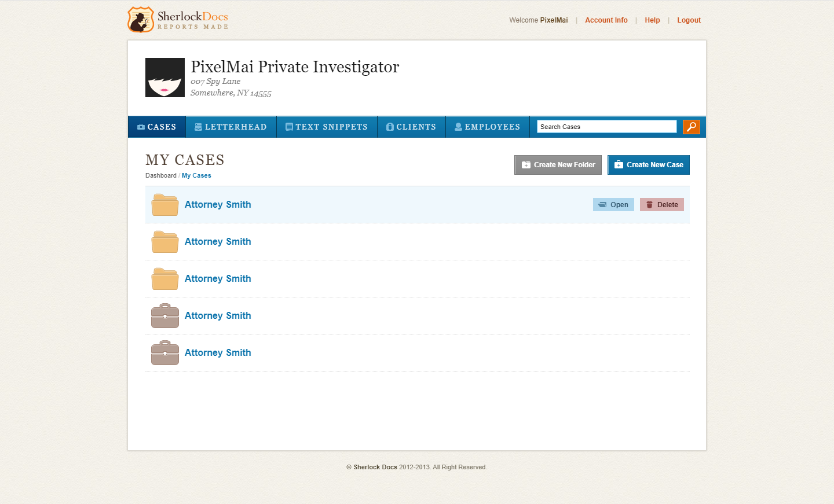Viewport: 834px width, 504px height.
Task: Select the Employees tab
Action: click(x=488, y=127)
